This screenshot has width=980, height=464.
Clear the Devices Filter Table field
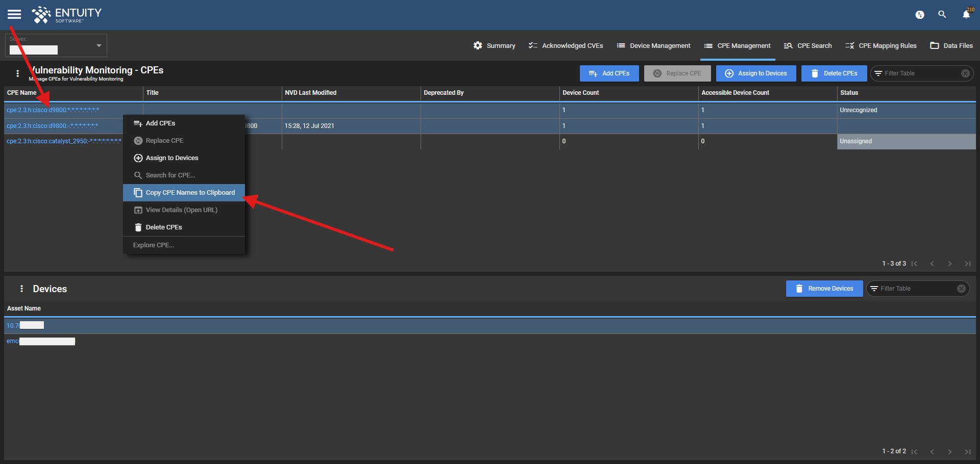click(x=961, y=289)
